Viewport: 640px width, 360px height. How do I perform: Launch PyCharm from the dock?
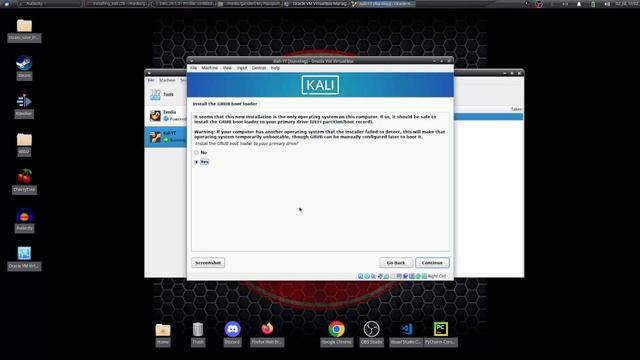pos(441,334)
